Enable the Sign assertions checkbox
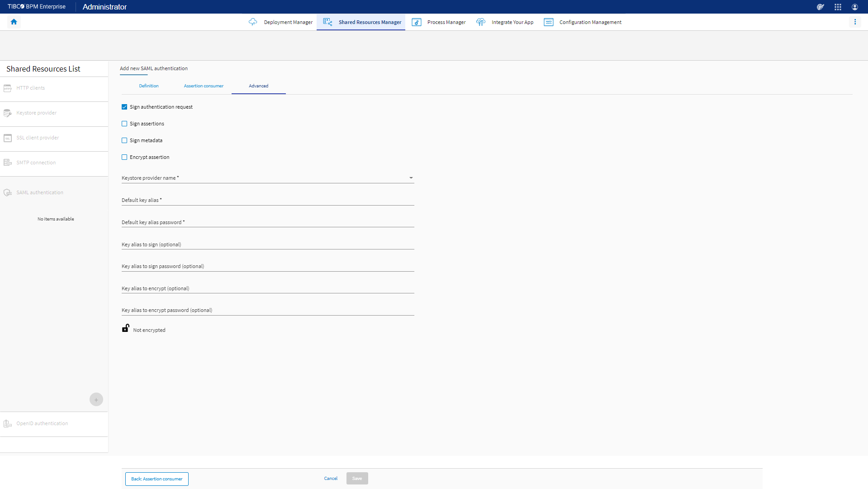Screen dimensions: 868x489 124,124
